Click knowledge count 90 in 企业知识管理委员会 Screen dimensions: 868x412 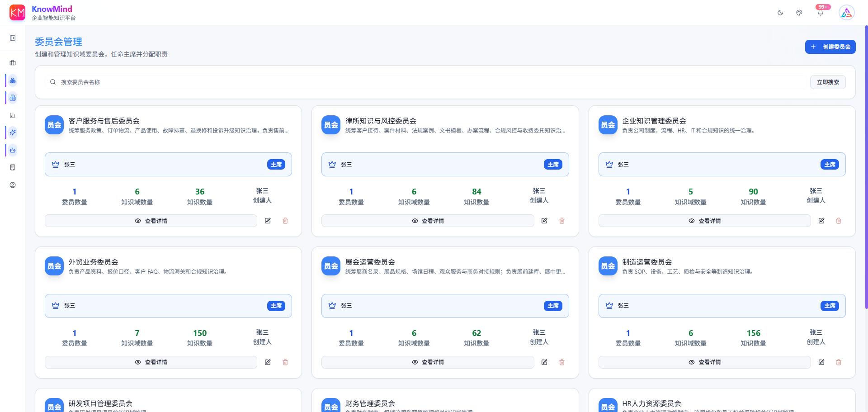point(753,192)
